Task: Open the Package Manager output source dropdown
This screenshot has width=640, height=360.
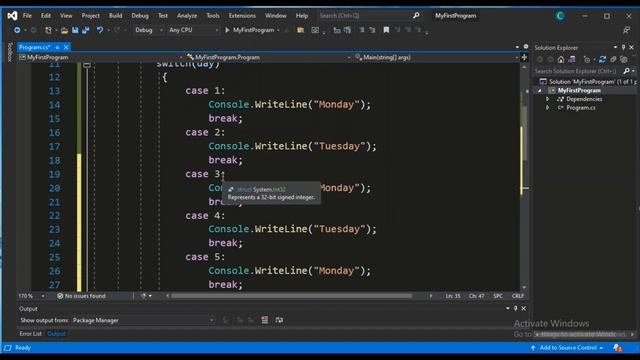Action: tap(143, 320)
